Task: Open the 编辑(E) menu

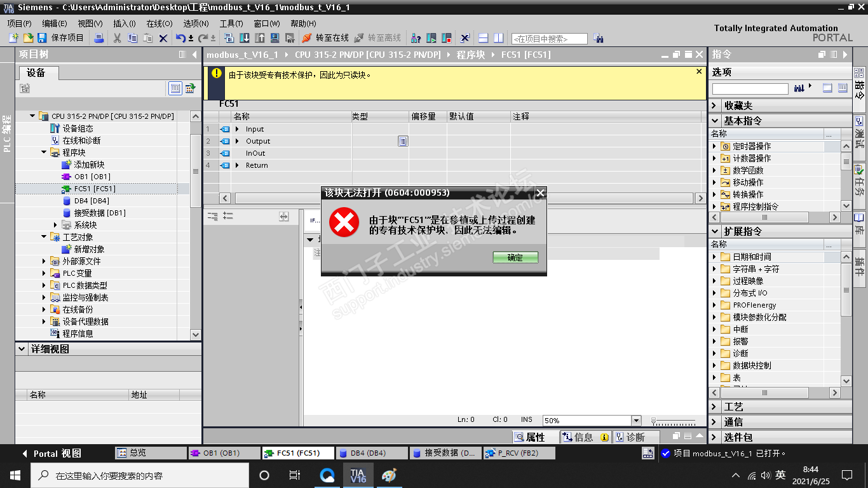Action: (54, 24)
